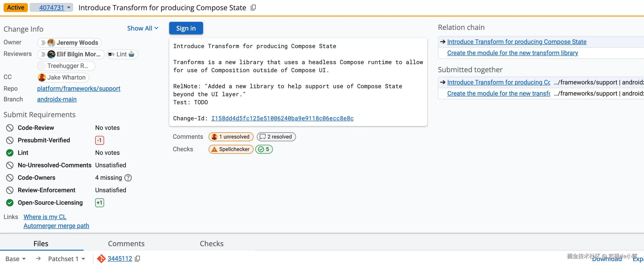The height and width of the screenshot is (266, 644).
Task: Open the Patchset 1 dropdown
Action: [66, 259]
